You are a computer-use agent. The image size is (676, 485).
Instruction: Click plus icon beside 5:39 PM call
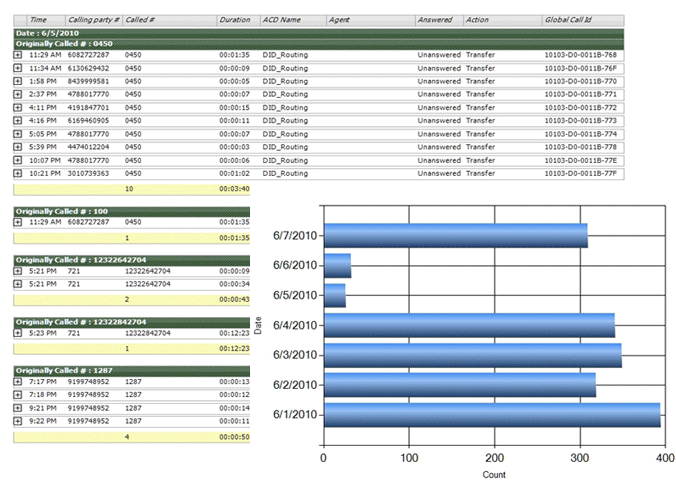18,146
